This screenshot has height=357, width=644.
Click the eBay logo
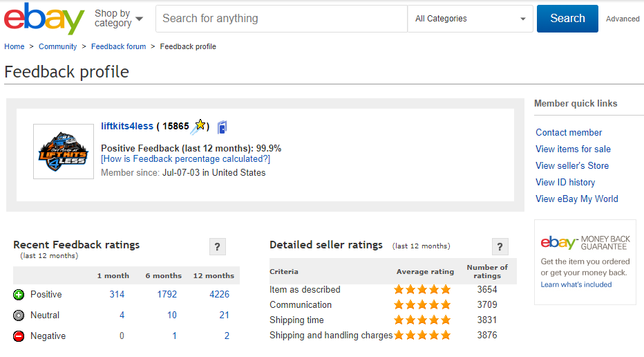coord(44,19)
